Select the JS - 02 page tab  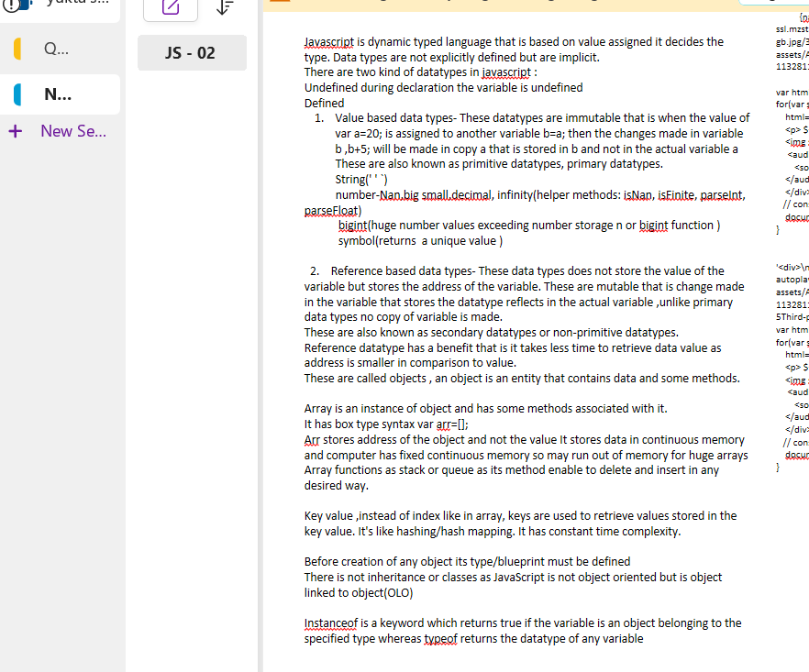click(191, 52)
